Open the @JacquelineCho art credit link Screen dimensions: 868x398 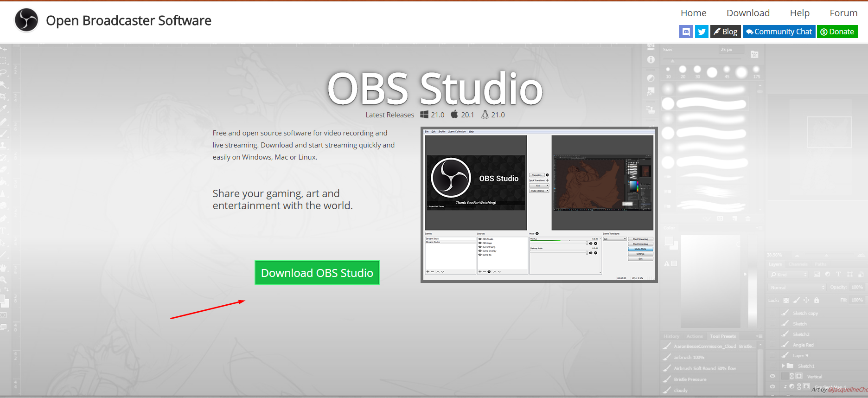coord(848,390)
